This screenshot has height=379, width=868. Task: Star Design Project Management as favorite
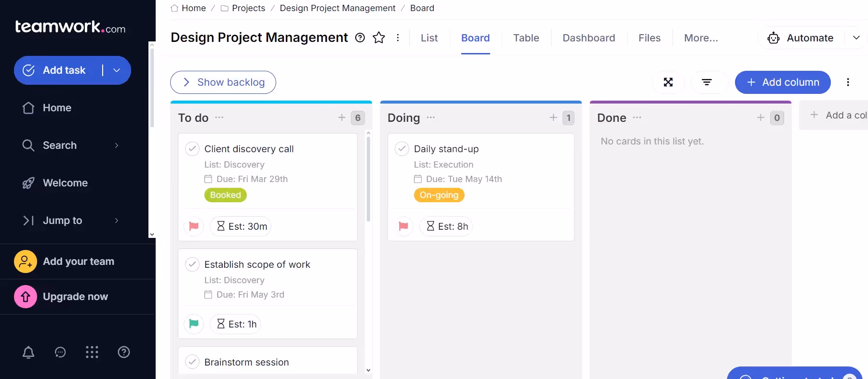pyautogui.click(x=379, y=38)
